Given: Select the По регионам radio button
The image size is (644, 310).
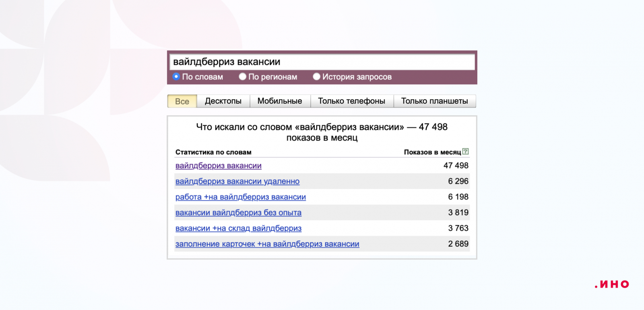Looking at the screenshot, I should tap(242, 77).
